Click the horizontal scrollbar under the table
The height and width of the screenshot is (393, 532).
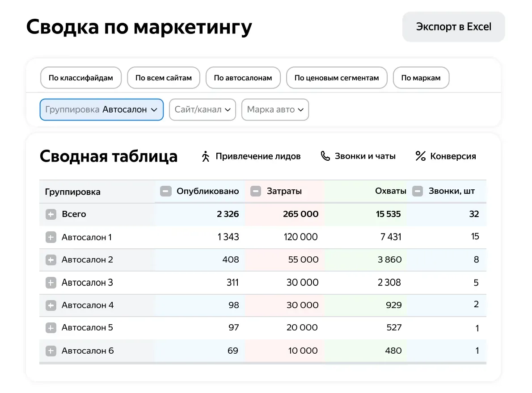click(x=263, y=363)
